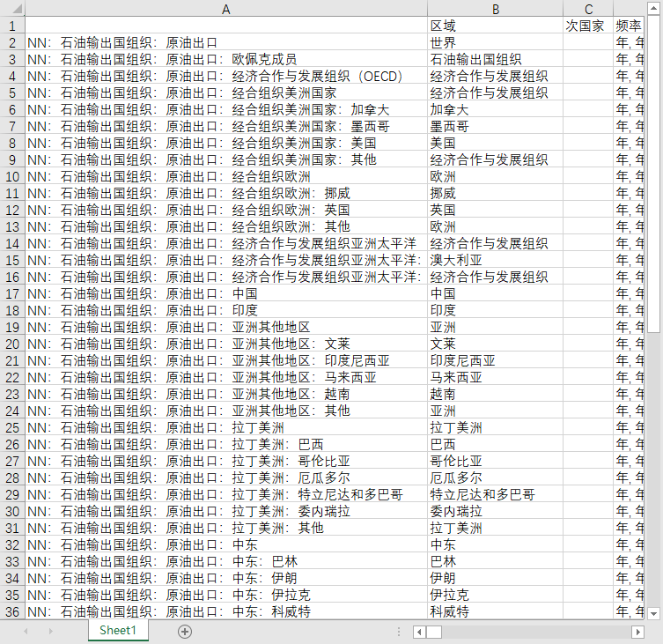Click cell B11 挪威
The height and width of the screenshot is (644, 663).
[495, 193]
